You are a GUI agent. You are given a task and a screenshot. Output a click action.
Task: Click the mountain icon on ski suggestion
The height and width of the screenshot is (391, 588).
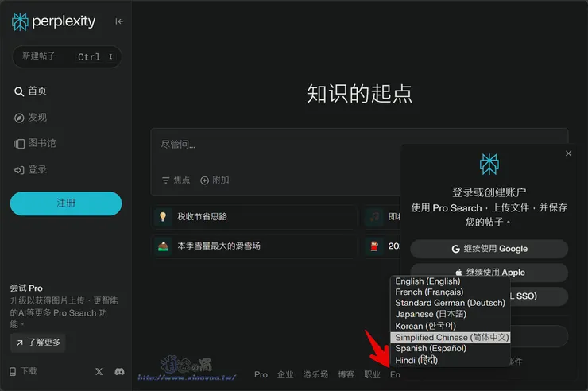click(163, 246)
